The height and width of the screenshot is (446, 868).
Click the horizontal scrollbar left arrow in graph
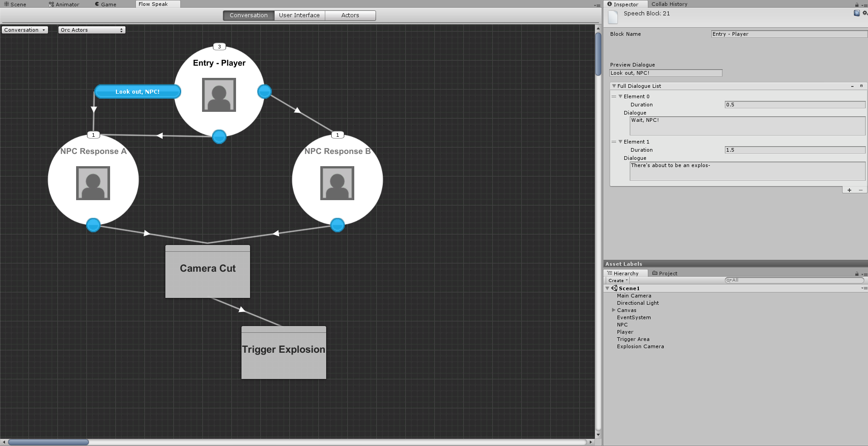click(x=4, y=442)
